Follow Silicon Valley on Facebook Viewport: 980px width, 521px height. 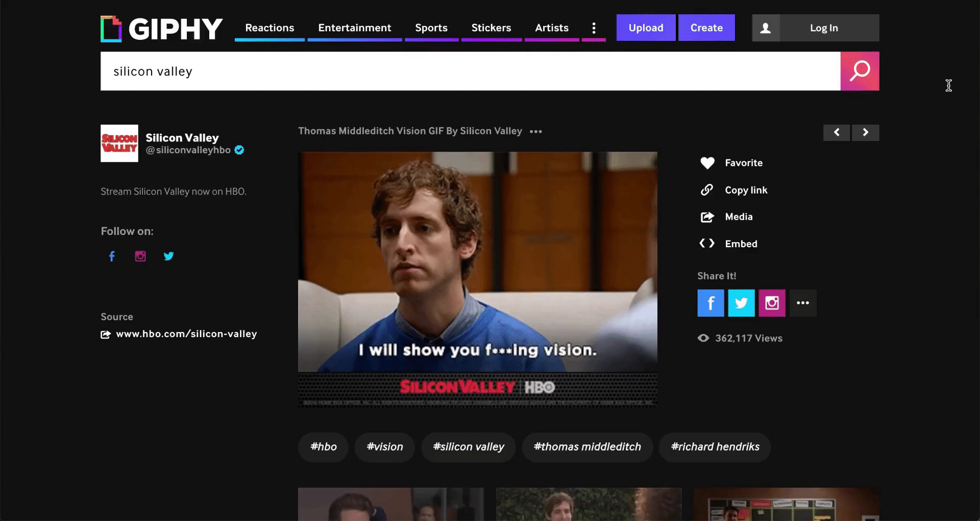click(x=112, y=256)
